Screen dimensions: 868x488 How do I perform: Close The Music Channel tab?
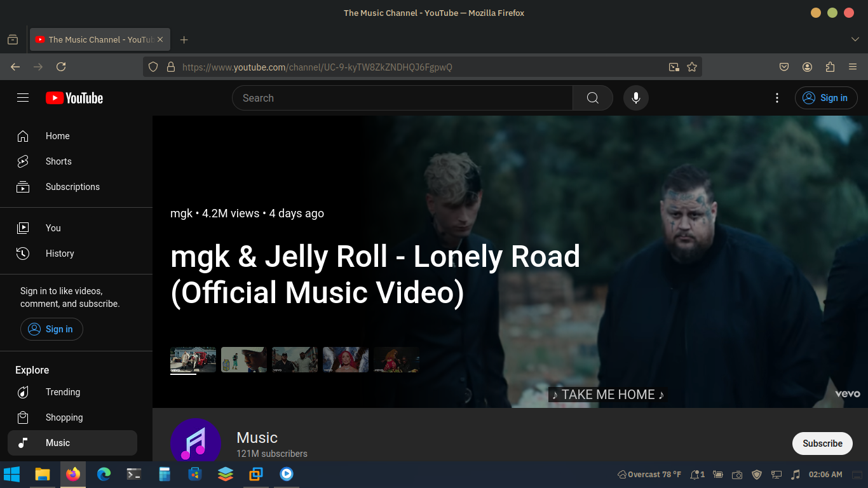(160, 39)
